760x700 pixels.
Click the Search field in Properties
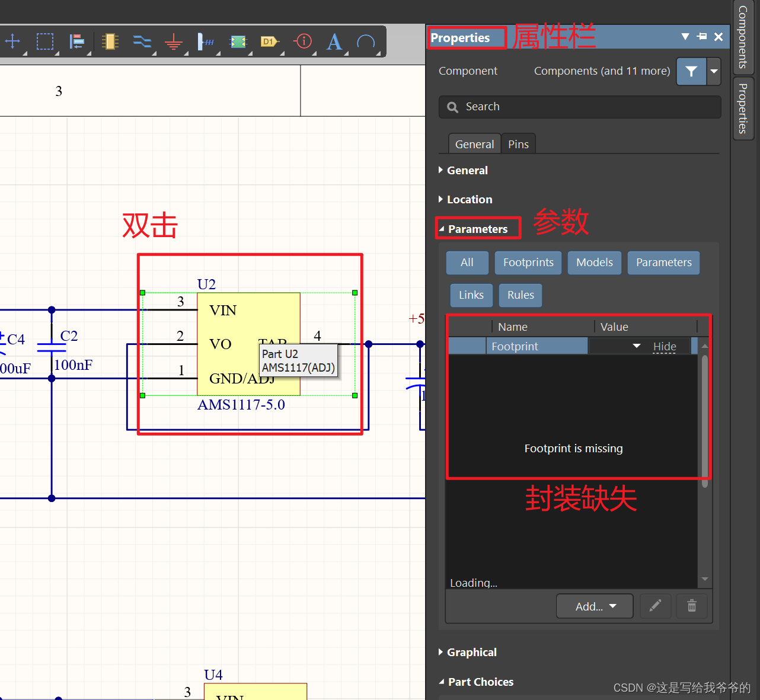point(580,107)
